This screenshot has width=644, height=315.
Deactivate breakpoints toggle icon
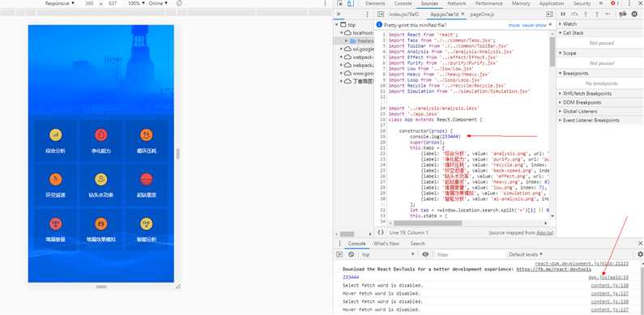click(x=623, y=15)
